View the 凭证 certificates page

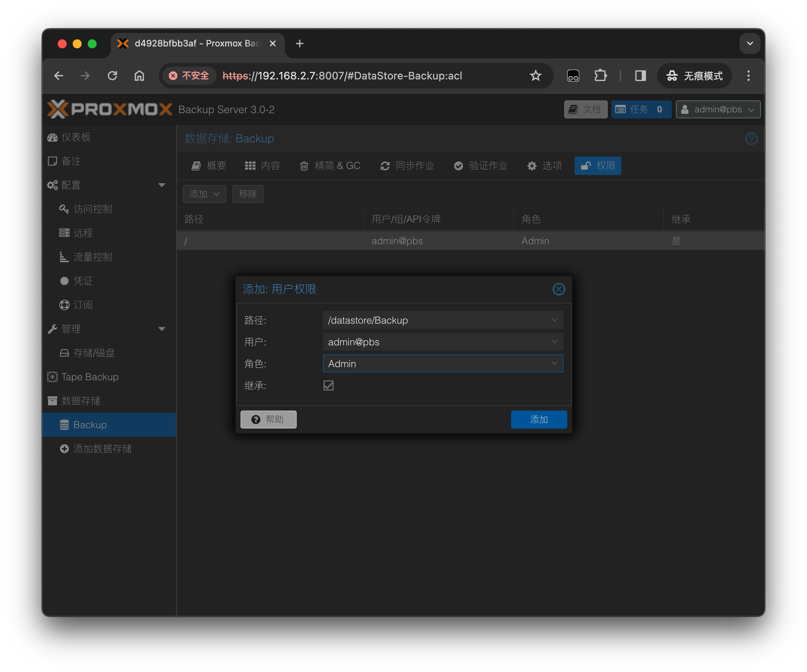[x=83, y=281]
